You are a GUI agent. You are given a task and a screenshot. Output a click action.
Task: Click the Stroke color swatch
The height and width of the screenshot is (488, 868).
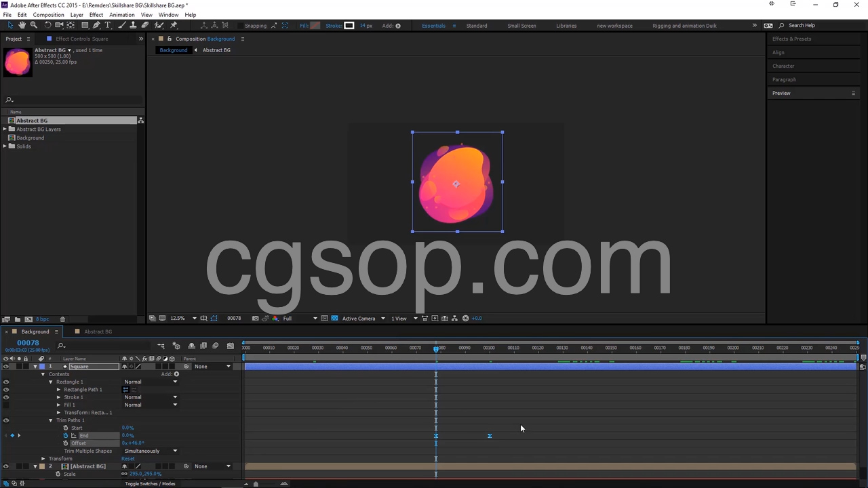point(349,26)
